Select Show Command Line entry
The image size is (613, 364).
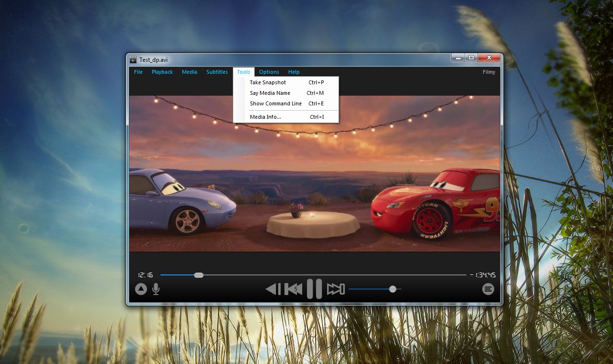pos(286,103)
